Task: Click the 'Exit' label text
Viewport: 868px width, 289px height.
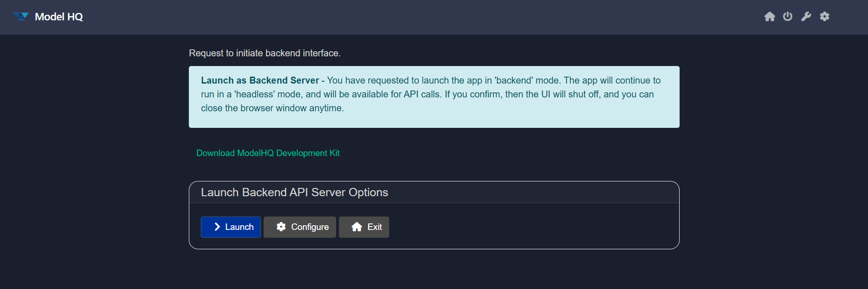Action: (x=374, y=227)
